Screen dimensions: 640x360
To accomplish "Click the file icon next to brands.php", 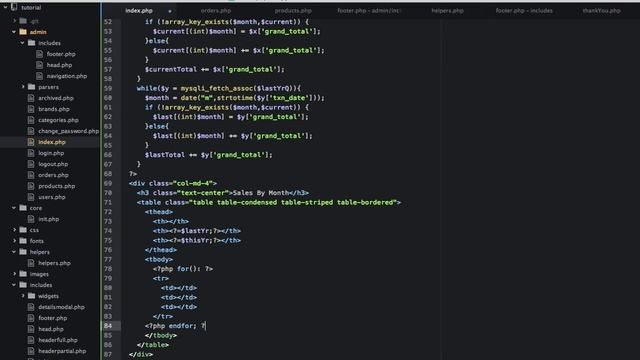I will click(x=31, y=109).
